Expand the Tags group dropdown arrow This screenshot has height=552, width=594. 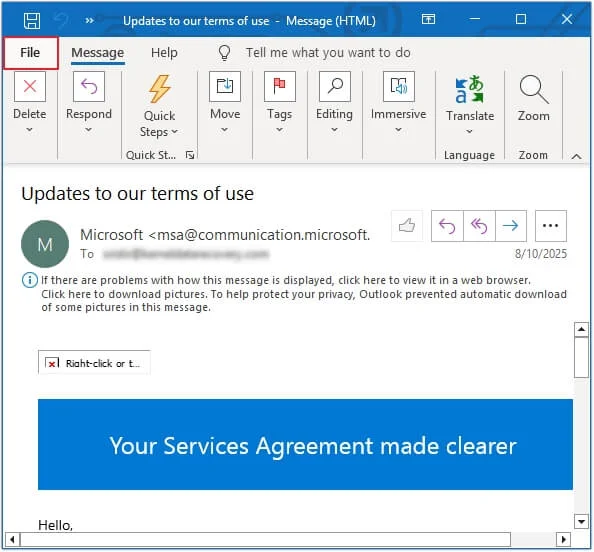click(x=279, y=130)
